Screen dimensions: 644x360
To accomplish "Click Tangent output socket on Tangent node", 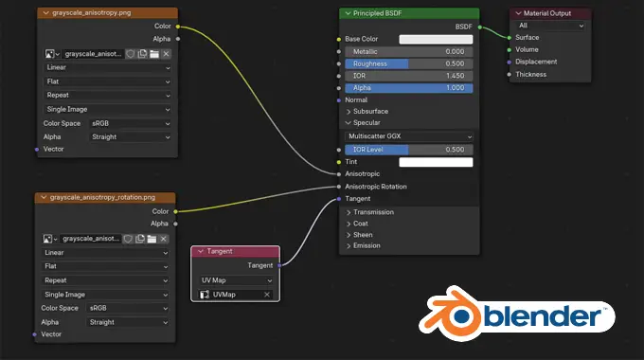I will pos(279,265).
